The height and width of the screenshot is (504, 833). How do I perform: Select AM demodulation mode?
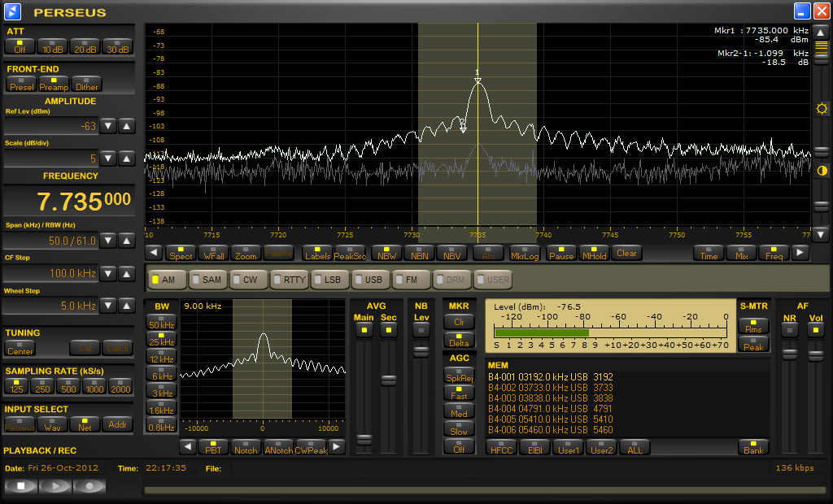(x=168, y=280)
